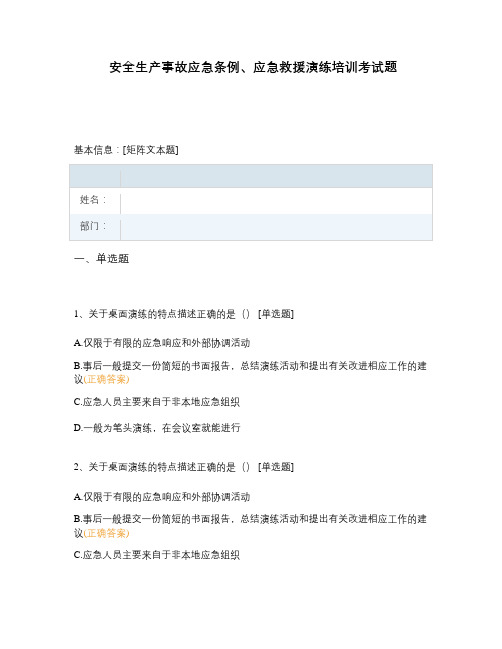Click the 姓名 label cell

[x=95, y=201]
